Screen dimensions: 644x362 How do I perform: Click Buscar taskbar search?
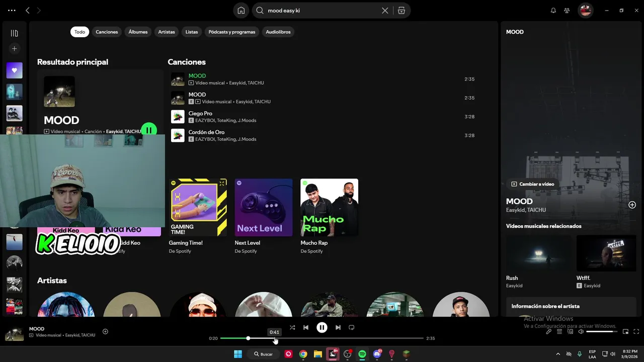click(264, 354)
